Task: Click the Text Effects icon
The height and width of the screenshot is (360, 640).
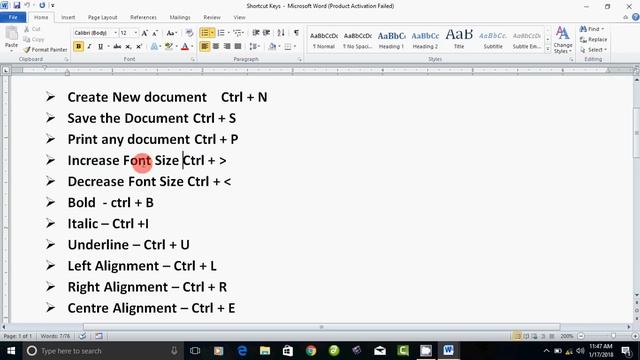Action: (x=154, y=47)
